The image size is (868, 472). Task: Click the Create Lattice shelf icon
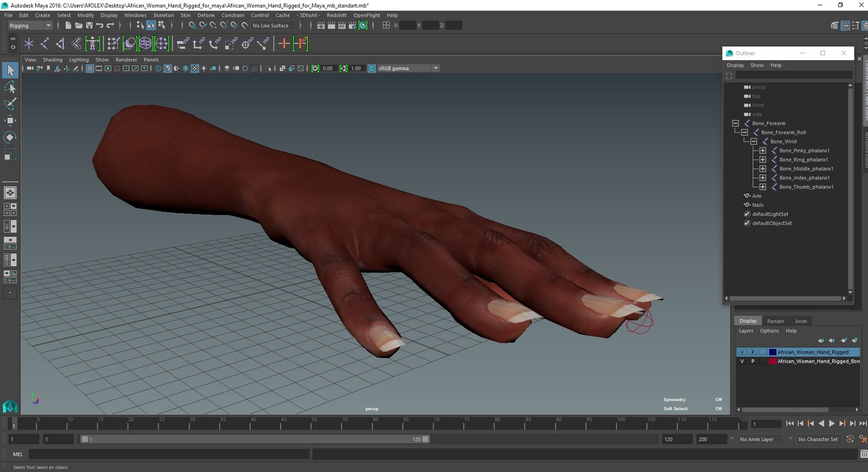[x=145, y=44]
